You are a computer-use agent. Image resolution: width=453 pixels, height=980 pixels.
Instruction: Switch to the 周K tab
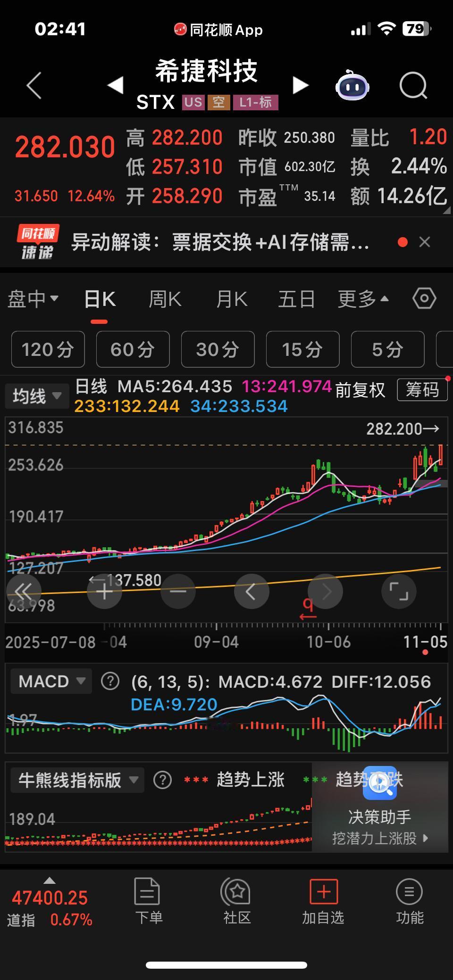[x=165, y=299]
